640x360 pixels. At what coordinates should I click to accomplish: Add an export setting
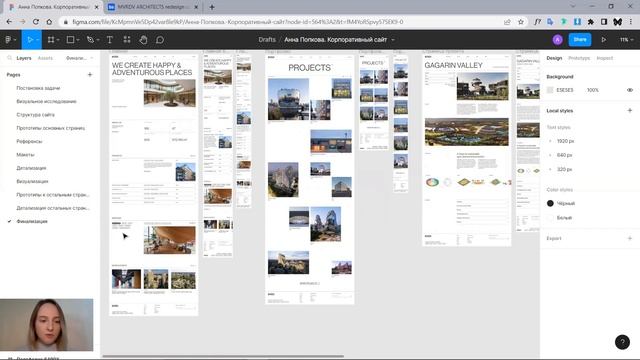click(x=630, y=238)
